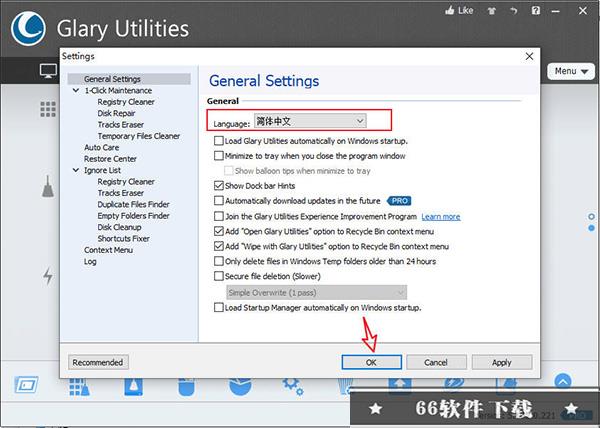Open the registry grid-and-broom dock icon
The width and height of the screenshot is (600, 428).
point(80,387)
